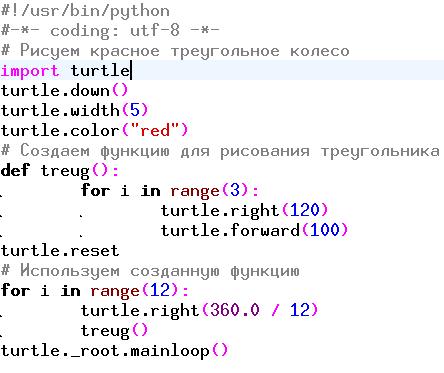Image resolution: width=444 pixels, height=373 pixels.
Task: Click the turtle.reset line
Action: (60, 251)
